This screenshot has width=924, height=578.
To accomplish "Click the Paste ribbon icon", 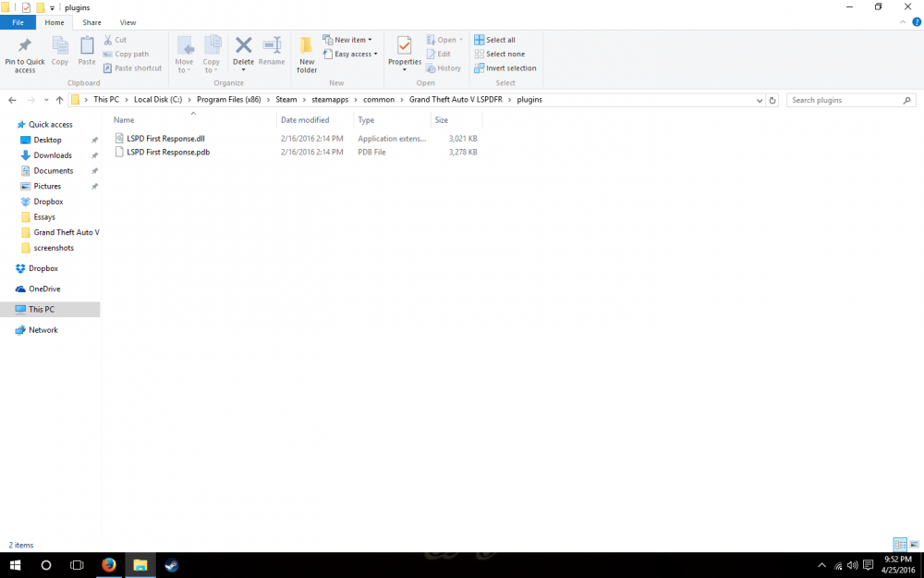I will click(x=87, y=51).
